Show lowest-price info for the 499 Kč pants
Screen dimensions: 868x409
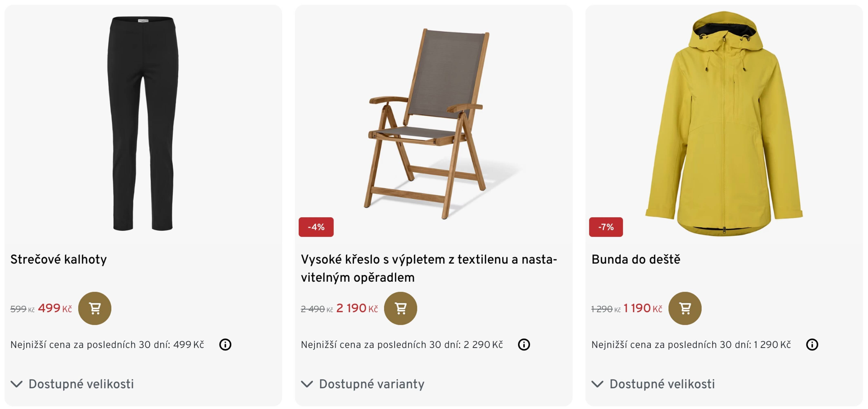(225, 345)
